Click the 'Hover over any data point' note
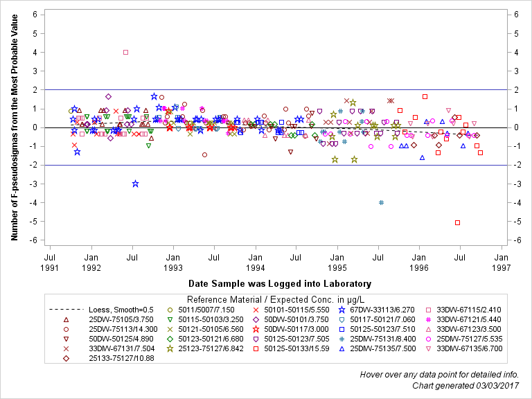Viewport: 532px width, 399px height. 439,375
